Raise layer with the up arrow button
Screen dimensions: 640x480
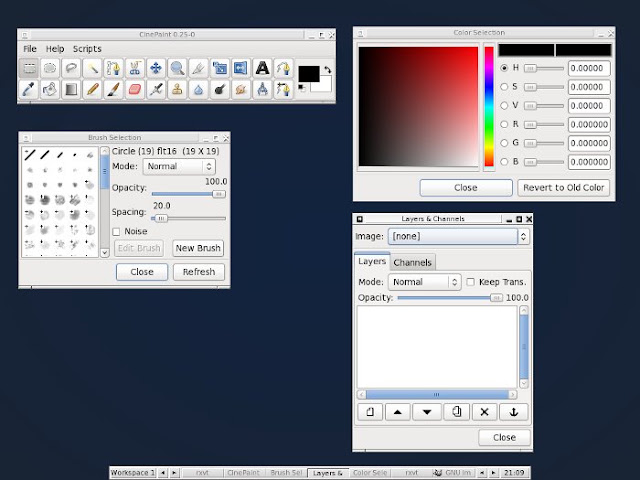tap(397, 412)
